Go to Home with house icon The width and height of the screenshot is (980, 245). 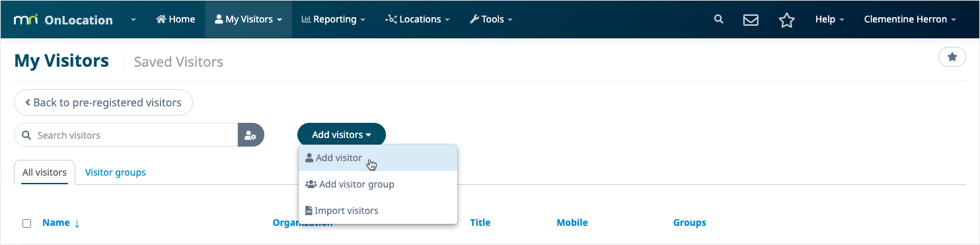point(175,19)
